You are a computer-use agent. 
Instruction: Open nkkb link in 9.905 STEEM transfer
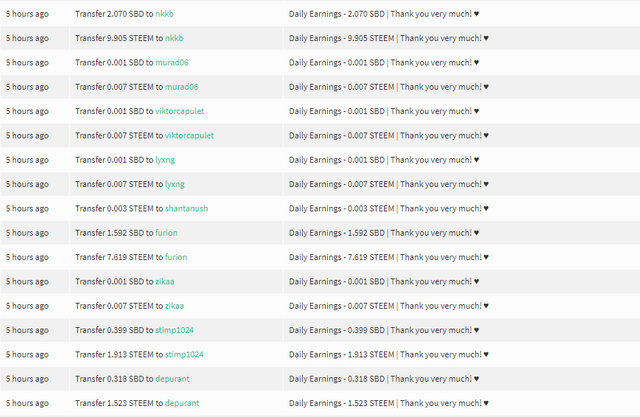[174, 38]
